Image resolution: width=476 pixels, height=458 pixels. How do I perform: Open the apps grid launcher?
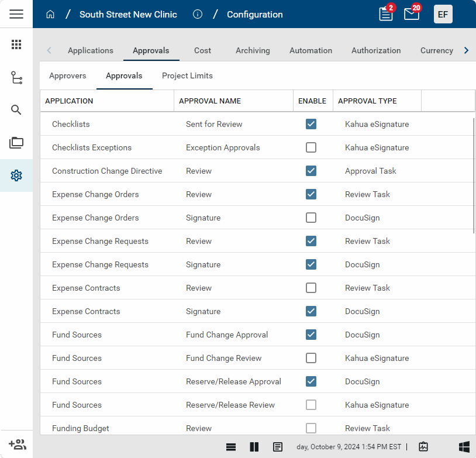16,44
